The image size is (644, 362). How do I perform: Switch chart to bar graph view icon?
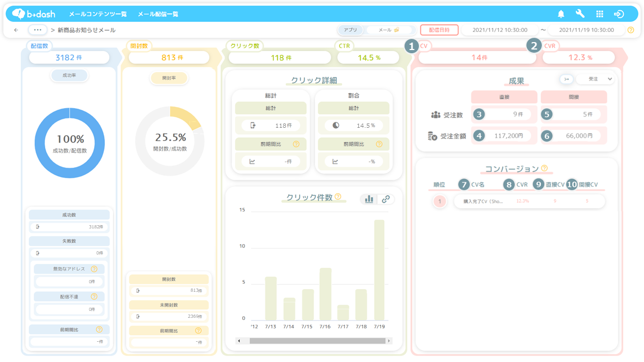coord(369,199)
